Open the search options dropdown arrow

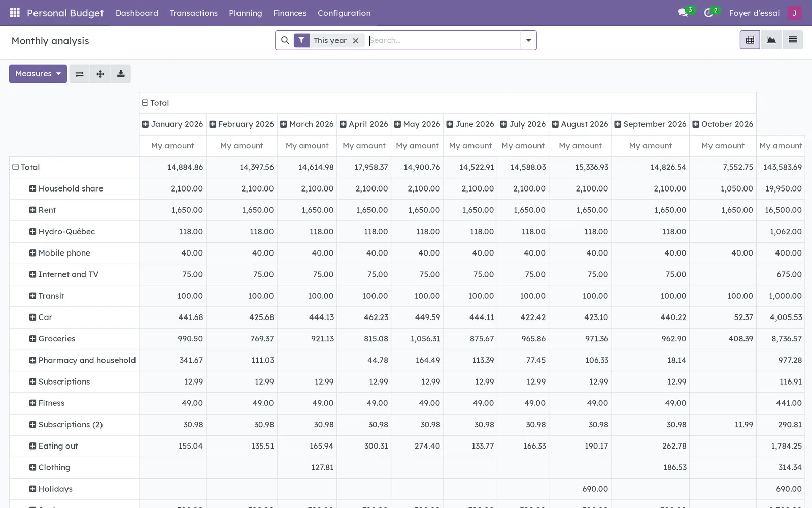tap(528, 40)
